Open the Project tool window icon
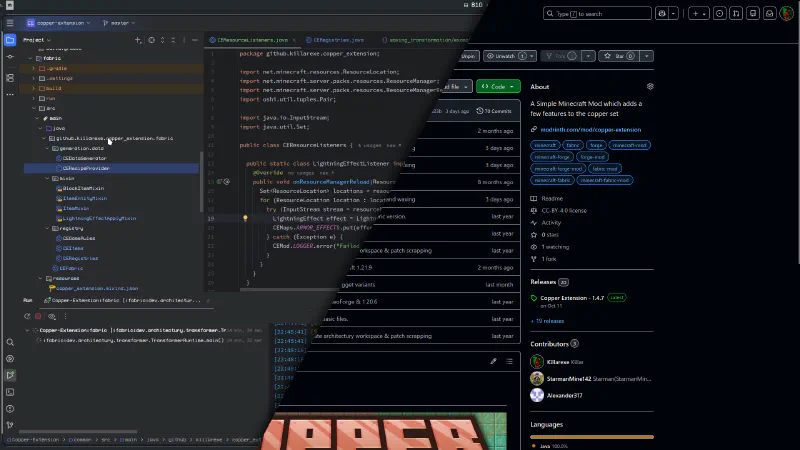The image size is (800, 450). pyautogui.click(x=10, y=40)
